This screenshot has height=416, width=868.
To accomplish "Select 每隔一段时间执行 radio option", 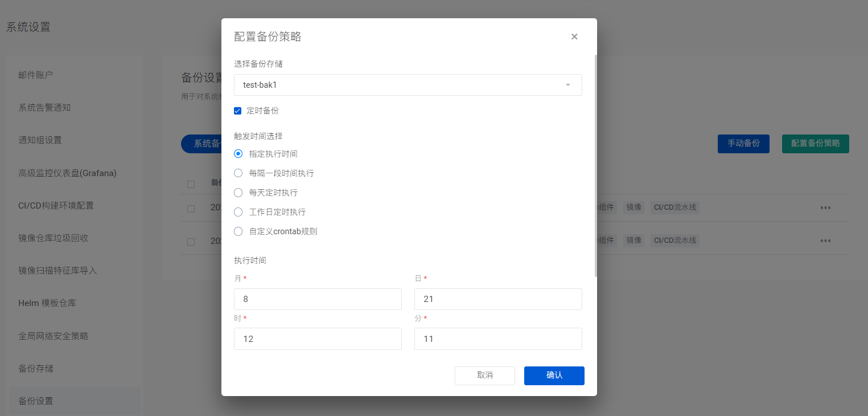I will [238, 173].
